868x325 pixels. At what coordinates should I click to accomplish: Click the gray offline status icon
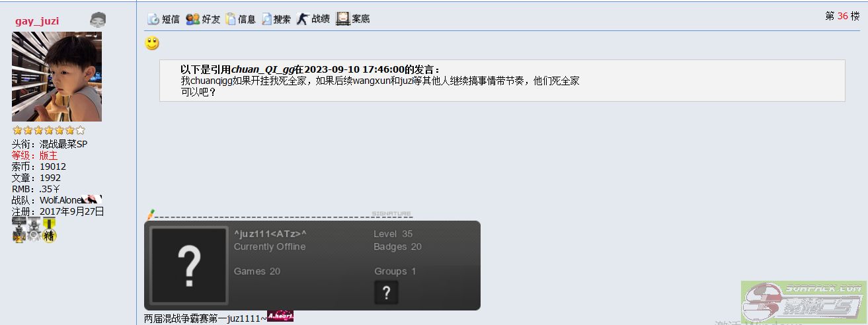[x=97, y=20]
